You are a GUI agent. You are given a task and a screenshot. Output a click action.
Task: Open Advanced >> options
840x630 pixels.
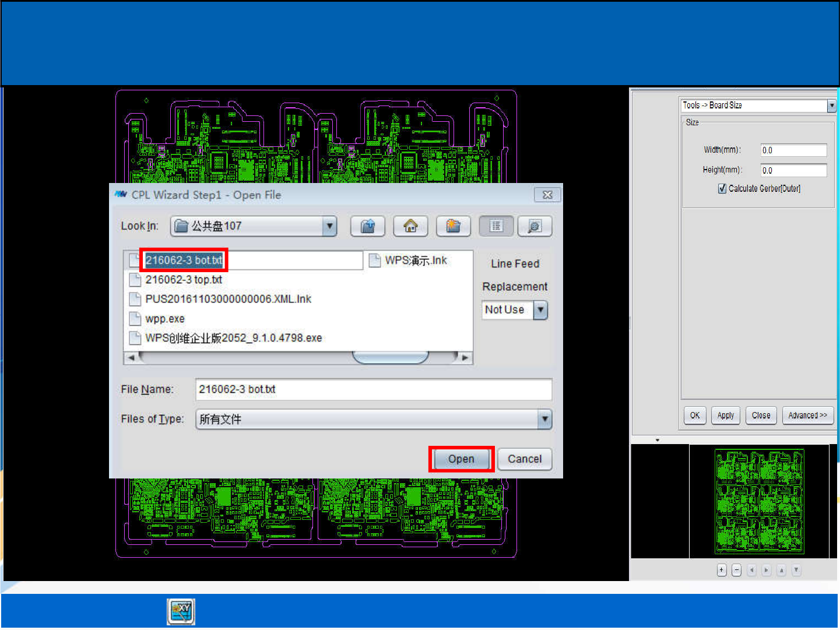(808, 416)
